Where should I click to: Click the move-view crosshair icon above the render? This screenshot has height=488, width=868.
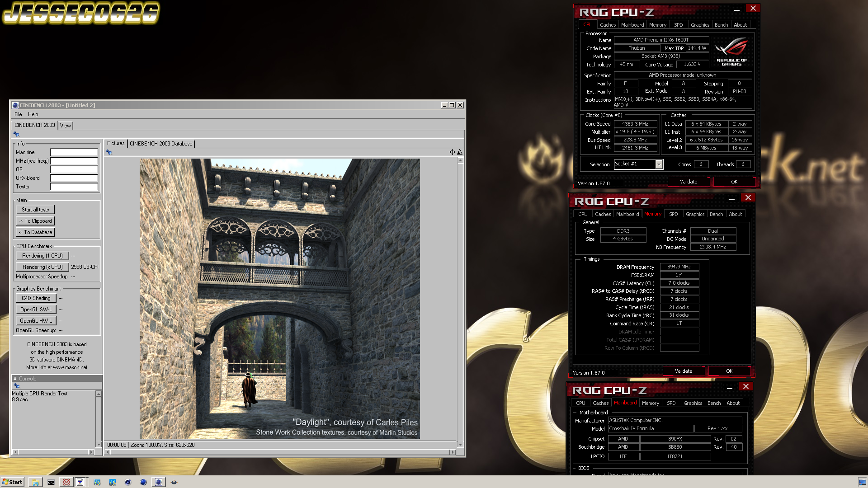452,152
